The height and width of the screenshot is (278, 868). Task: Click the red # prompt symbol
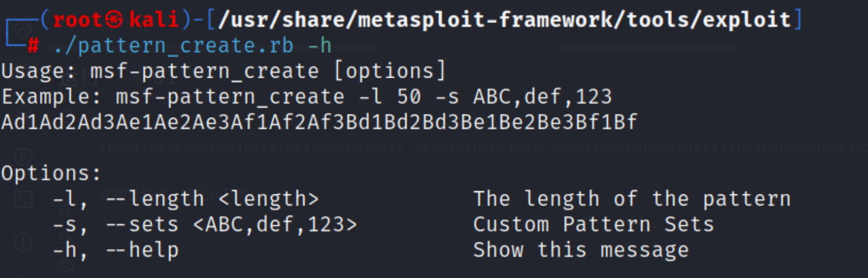pos(33,46)
